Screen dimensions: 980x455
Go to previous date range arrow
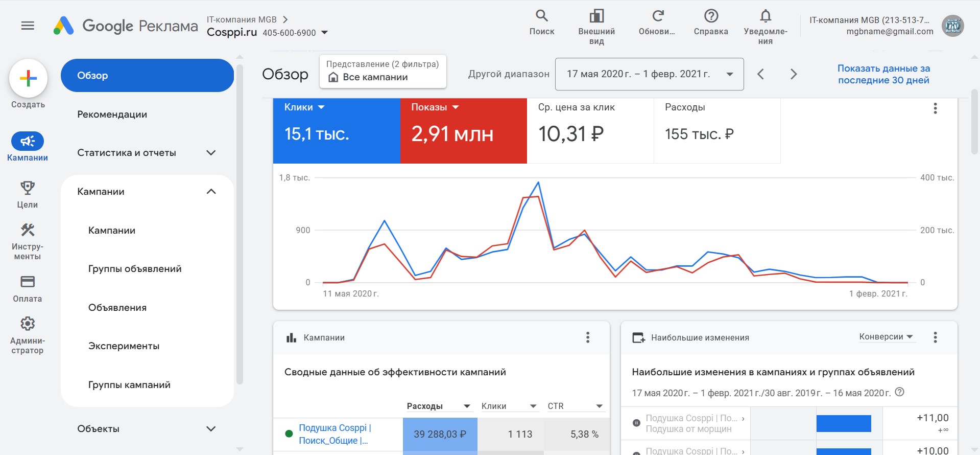pyautogui.click(x=760, y=74)
